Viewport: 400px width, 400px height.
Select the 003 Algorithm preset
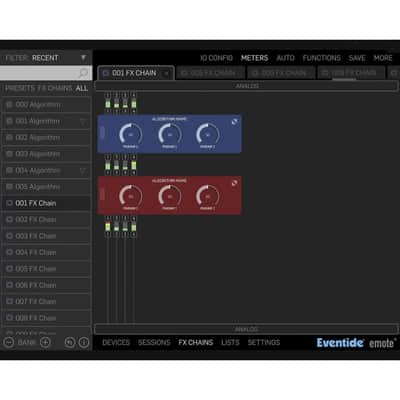46,154
